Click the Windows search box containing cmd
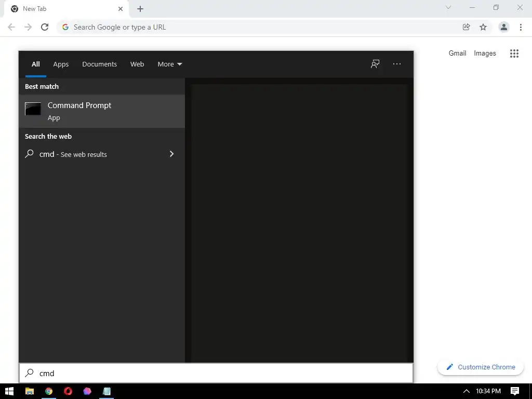The width and height of the screenshot is (532, 399). 216,373
